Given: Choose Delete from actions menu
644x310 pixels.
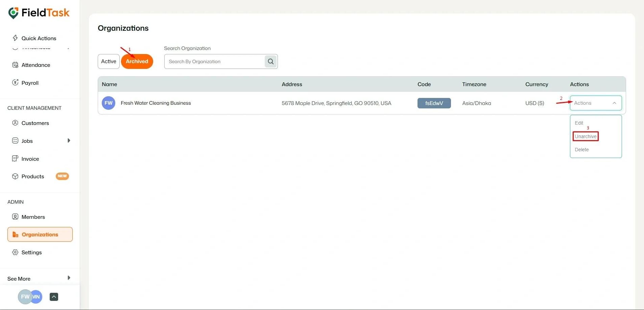Looking at the screenshot, I should [x=581, y=150].
